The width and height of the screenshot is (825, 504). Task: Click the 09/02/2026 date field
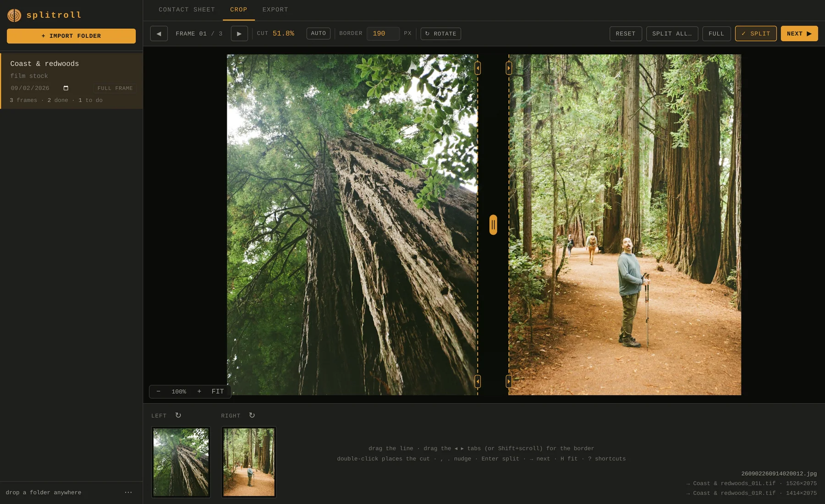click(x=39, y=88)
